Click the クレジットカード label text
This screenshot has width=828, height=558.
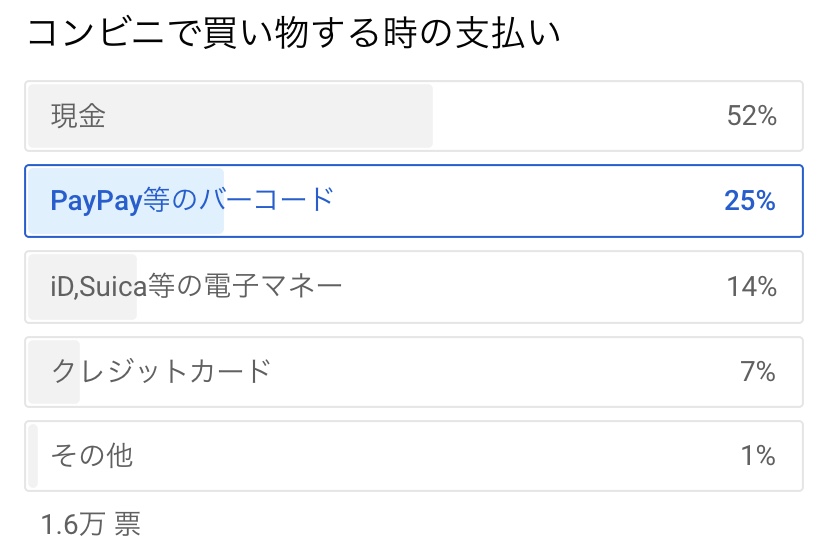click(x=161, y=372)
